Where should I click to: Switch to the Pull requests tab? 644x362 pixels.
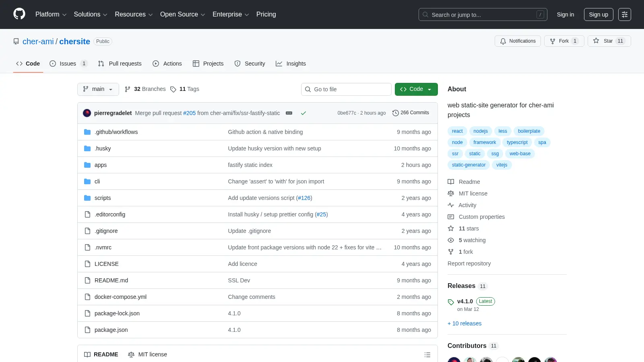[120, 64]
